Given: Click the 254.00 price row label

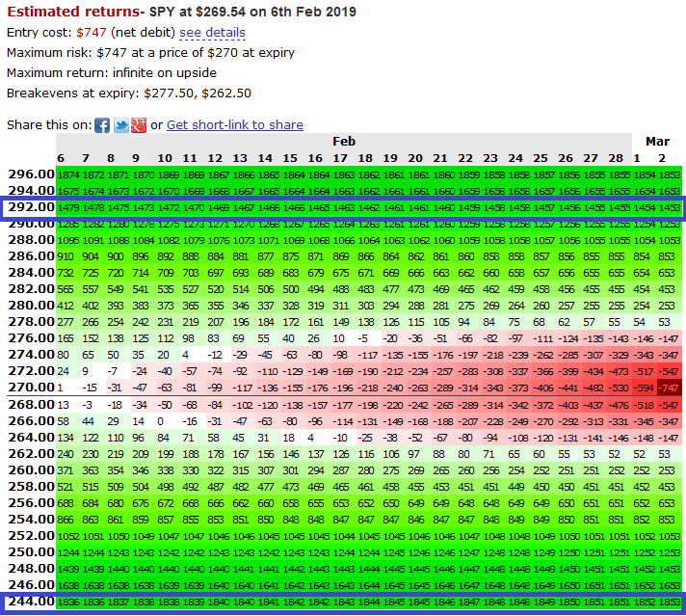Looking at the screenshot, I should click(x=31, y=520).
